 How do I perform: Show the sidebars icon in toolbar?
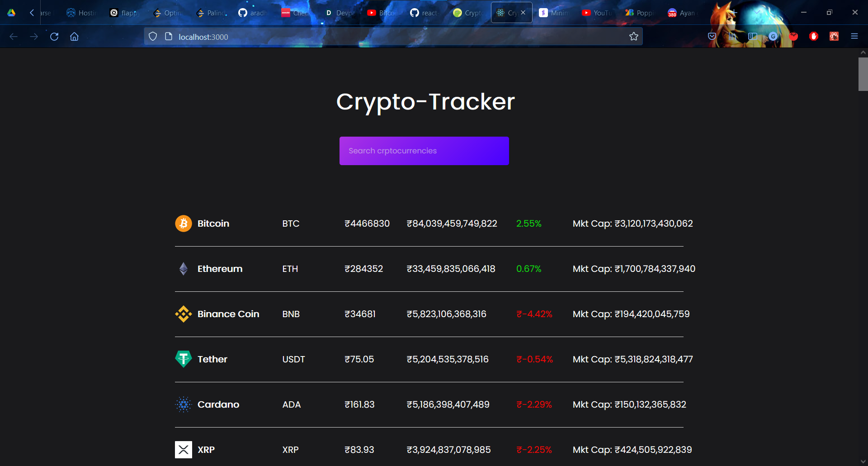(x=753, y=37)
